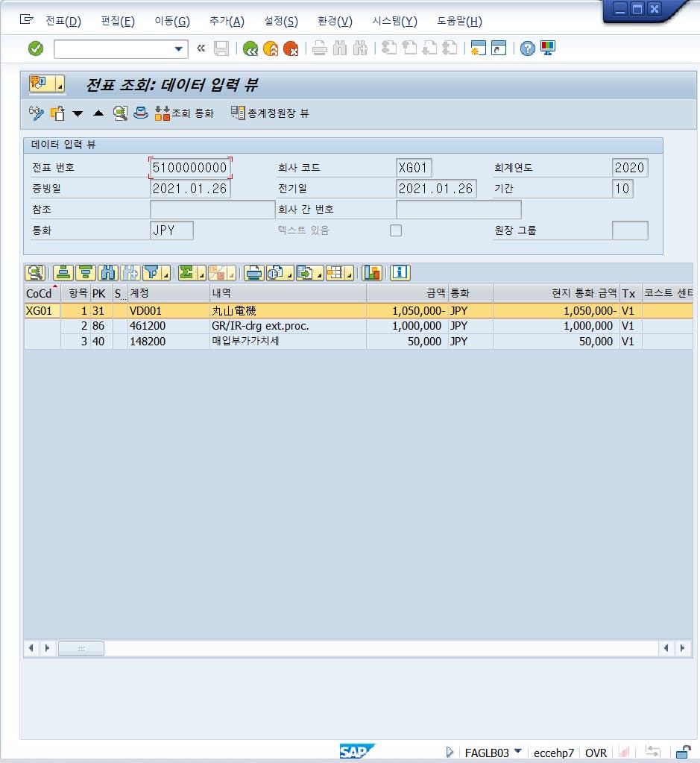Open the 전표(D) menu

click(63, 22)
